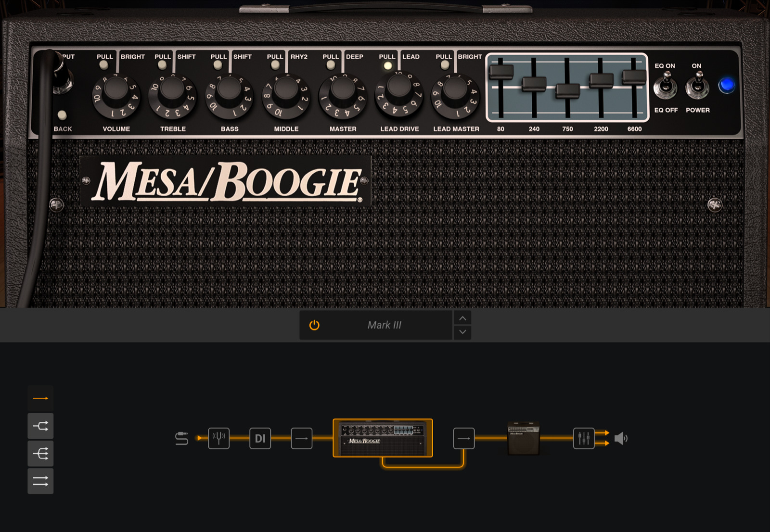Toggle the Pull Bright switch above Lead Master
Viewport: 770px width, 532px height.
pos(445,64)
